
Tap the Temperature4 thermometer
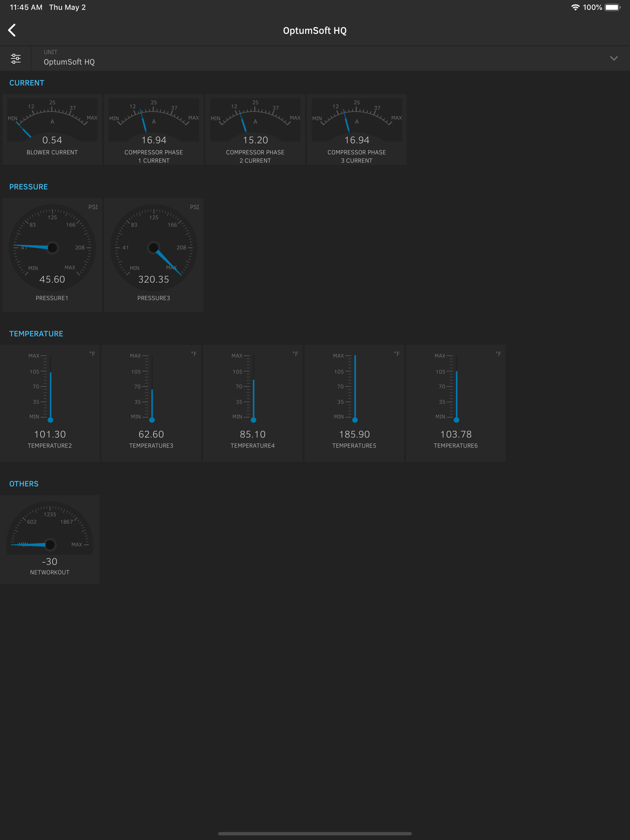(x=253, y=403)
